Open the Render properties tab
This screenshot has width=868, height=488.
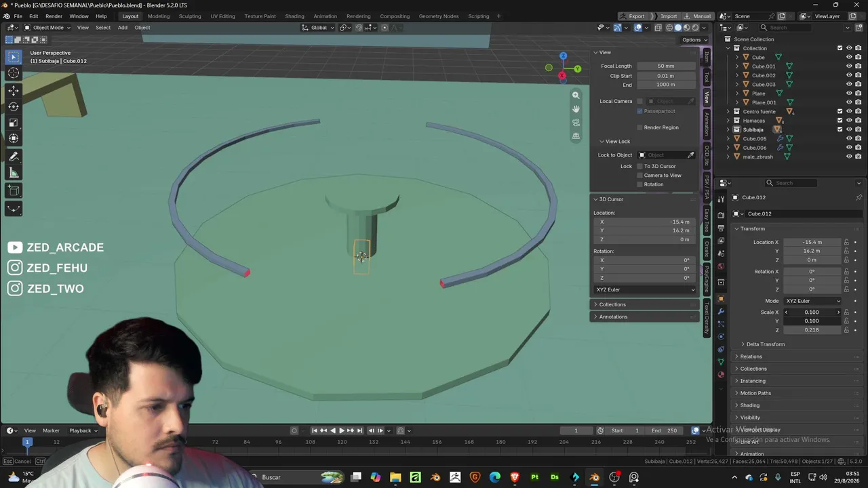[x=721, y=216]
